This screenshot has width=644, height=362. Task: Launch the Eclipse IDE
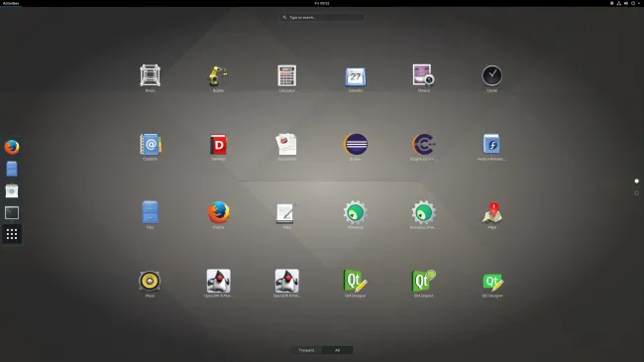tap(356, 145)
